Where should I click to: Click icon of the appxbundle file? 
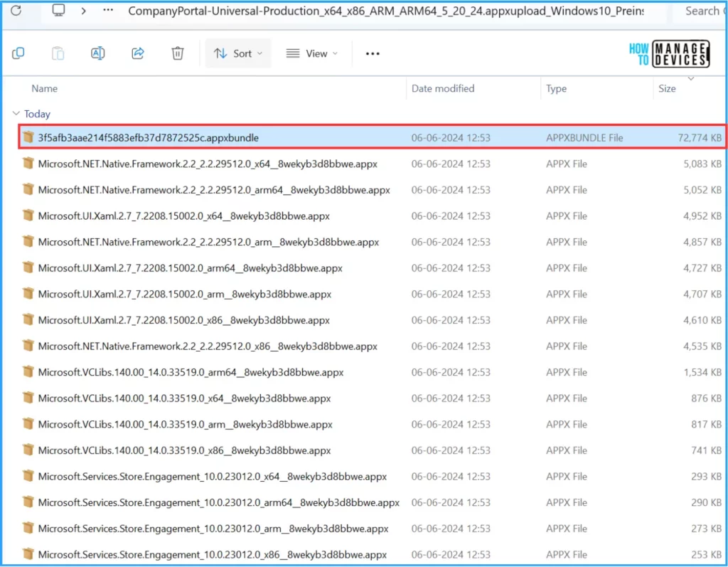click(x=28, y=137)
